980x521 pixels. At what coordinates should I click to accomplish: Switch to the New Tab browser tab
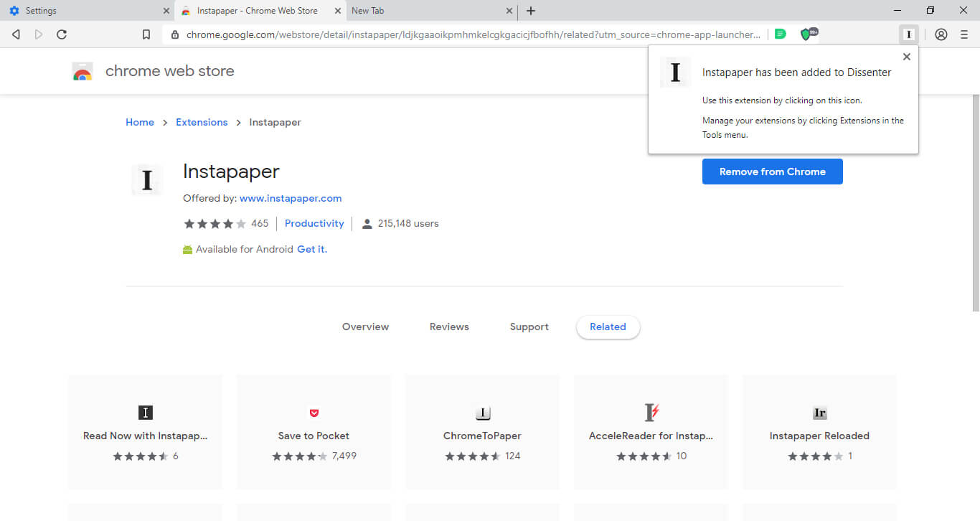[x=431, y=11]
